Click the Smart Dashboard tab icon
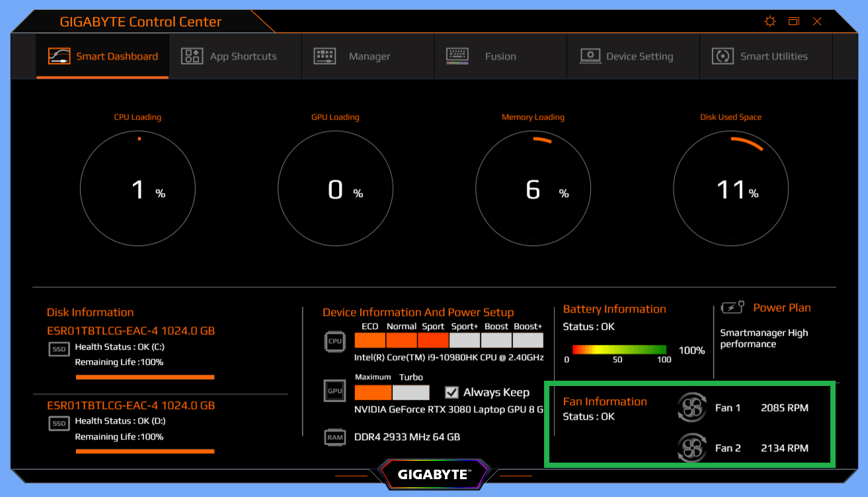Image resolution: width=868 pixels, height=497 pixels. [59, 56]
